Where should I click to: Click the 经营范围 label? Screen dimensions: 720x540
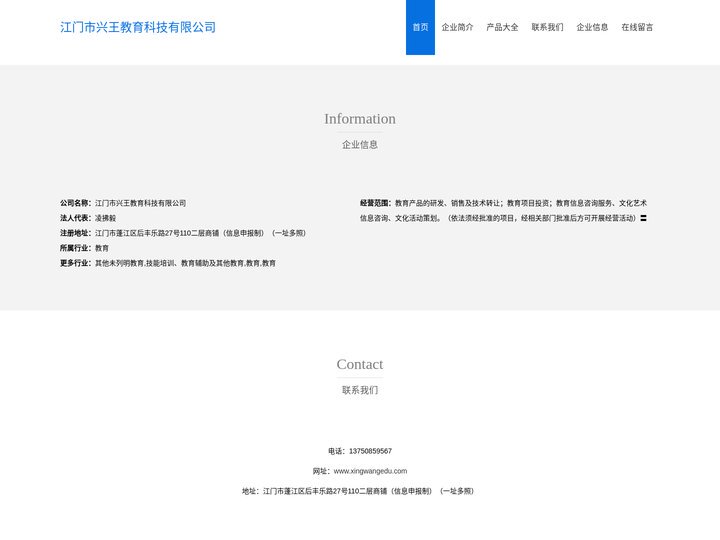376,203
